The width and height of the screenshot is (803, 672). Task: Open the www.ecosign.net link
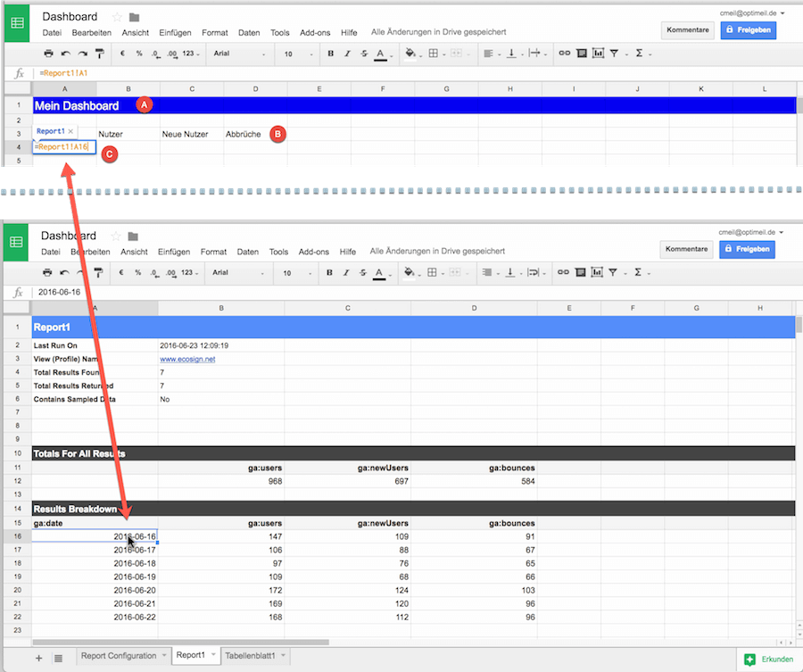click(x=187, y=359)
